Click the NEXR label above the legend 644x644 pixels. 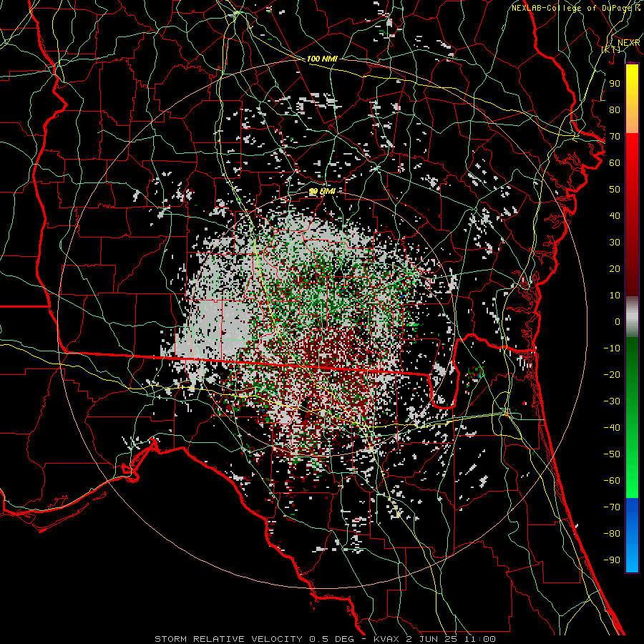pyautogui.click(x=629, y=43)
